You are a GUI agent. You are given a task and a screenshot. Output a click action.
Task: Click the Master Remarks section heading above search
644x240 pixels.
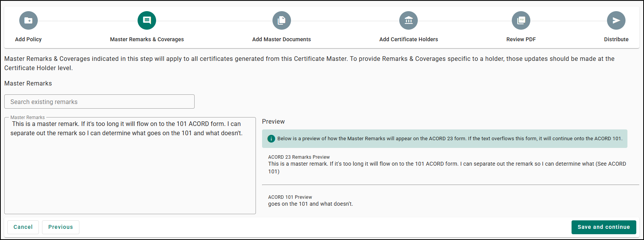28,83
